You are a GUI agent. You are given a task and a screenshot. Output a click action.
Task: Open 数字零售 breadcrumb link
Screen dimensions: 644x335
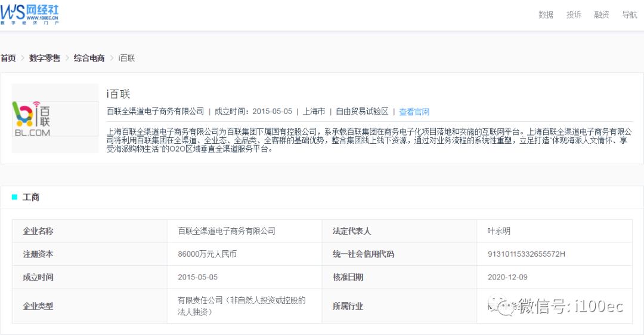pos(45,58)
